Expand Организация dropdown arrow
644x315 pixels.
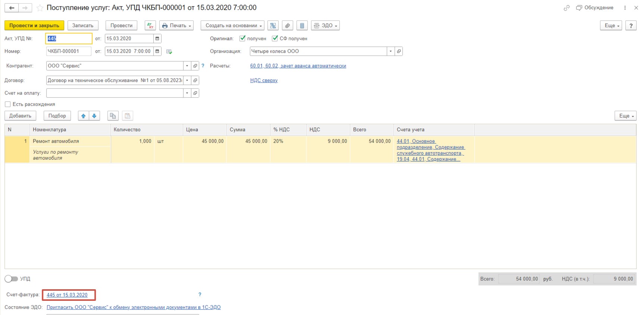(x=391, y=51)
